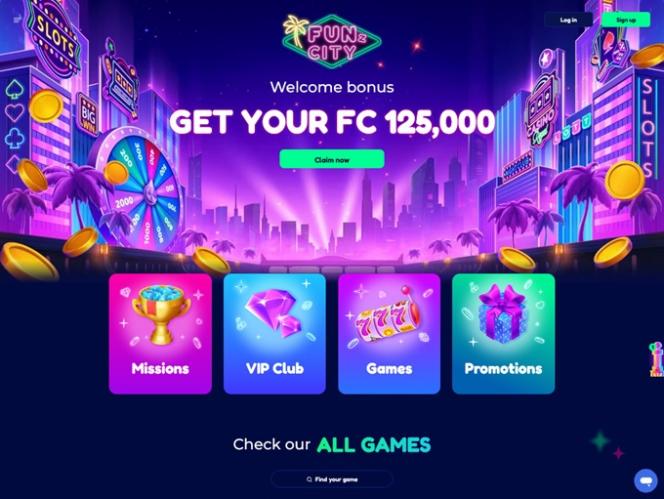Click the Fun City neon logo

[332, 42]
